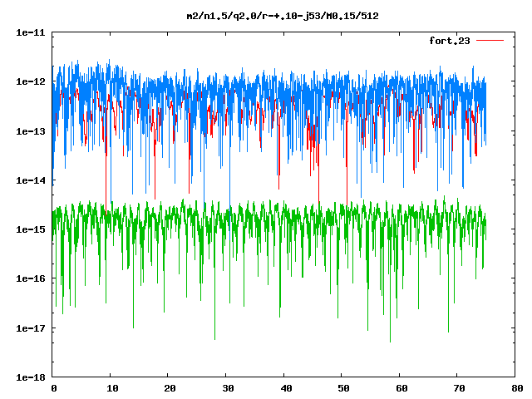Select the fort.23 legend label
The height and width of the screenshot is (399, 532).
tap(450, 41)
